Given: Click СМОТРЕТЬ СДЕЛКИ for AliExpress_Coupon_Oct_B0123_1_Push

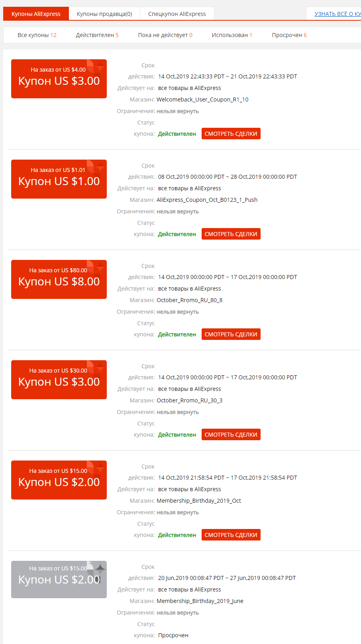Looking at the screenshot, I should point(231,234).
